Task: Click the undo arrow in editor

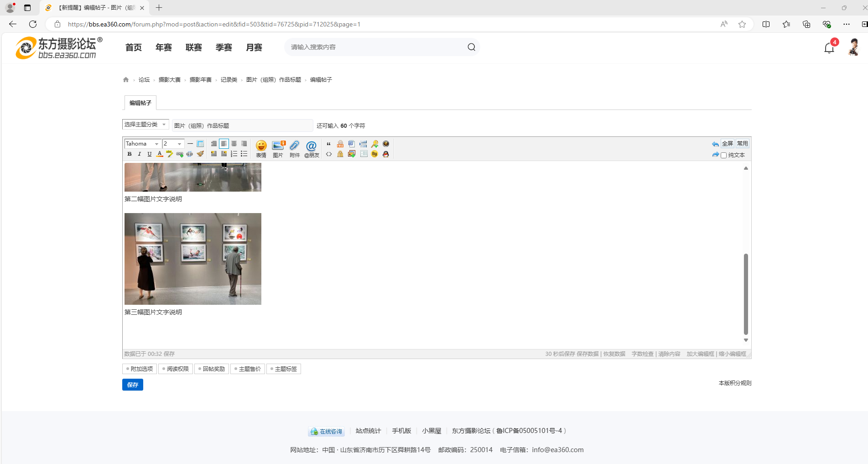Action: pos(715,144)
